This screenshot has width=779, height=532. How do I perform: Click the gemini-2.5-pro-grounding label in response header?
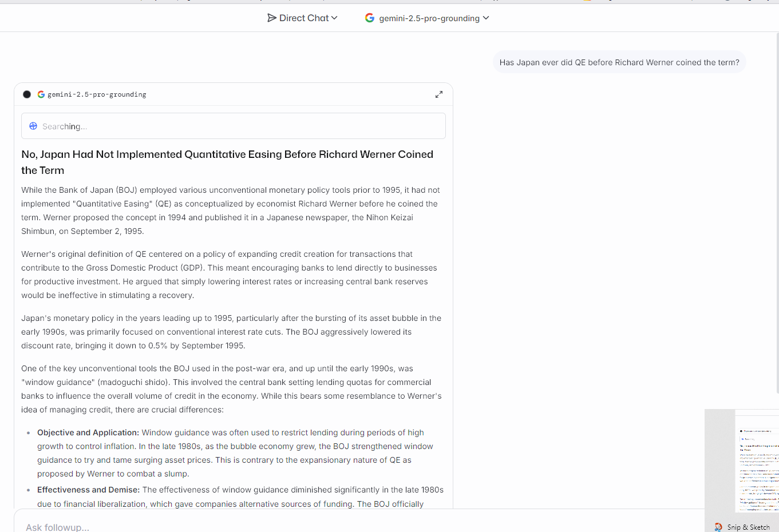point(97,94)
